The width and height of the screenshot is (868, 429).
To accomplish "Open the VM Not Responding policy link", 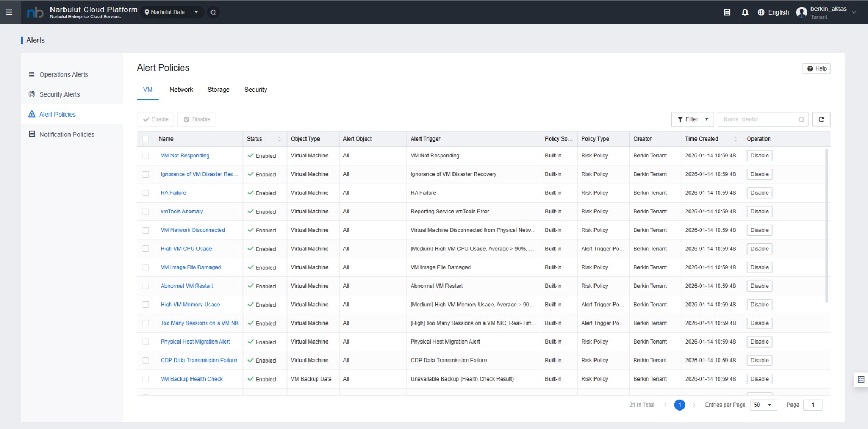I will (185, 156).
